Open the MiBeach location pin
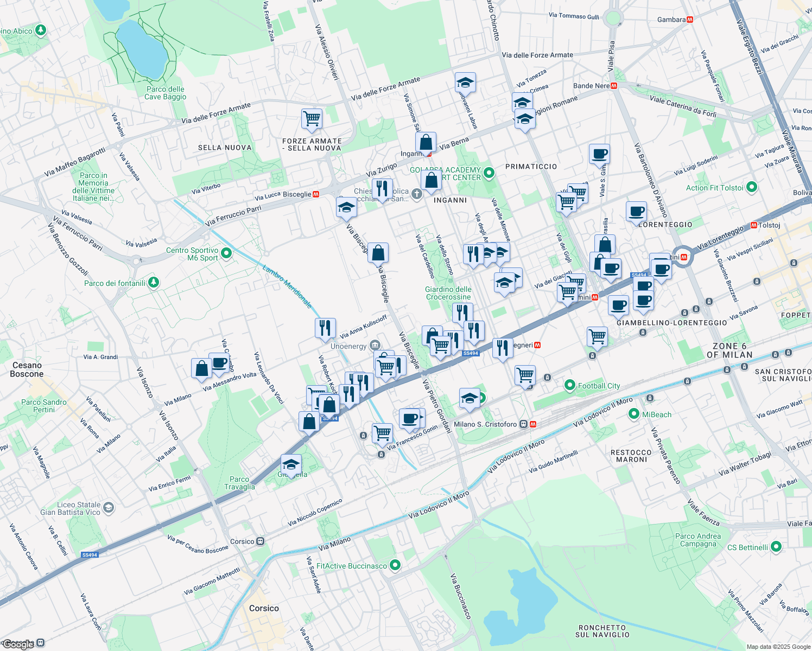 point(635,414)
